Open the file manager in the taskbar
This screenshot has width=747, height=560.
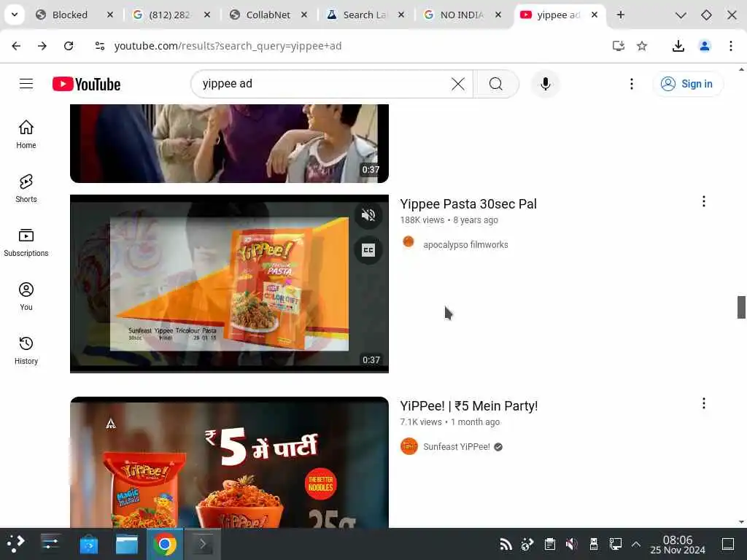click(x=127, y=544)
